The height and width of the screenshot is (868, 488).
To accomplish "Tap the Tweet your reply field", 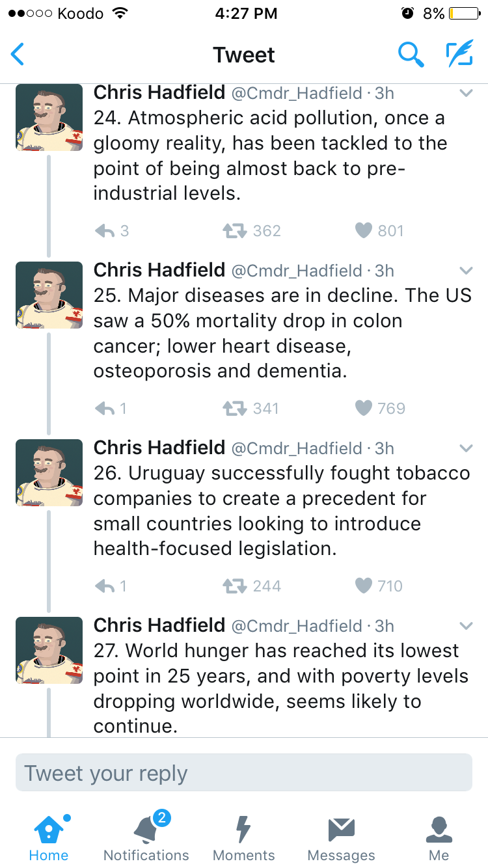I will tap(244, 773).
